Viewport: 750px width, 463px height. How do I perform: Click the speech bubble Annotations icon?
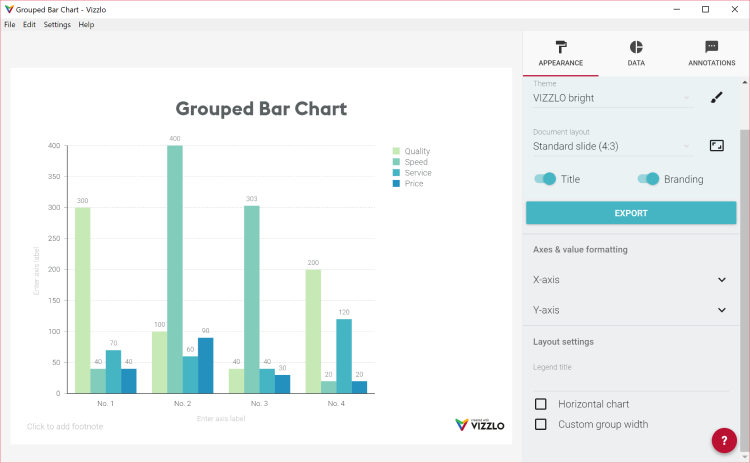(x=711, y=47)
